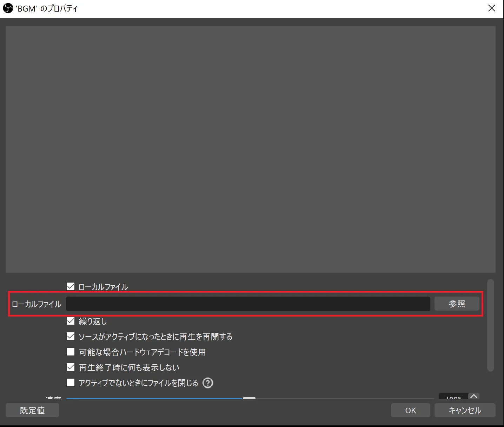Click the OBS logo in title bar
The height and width of the screenshot is (427, 504).
point(8,8)
